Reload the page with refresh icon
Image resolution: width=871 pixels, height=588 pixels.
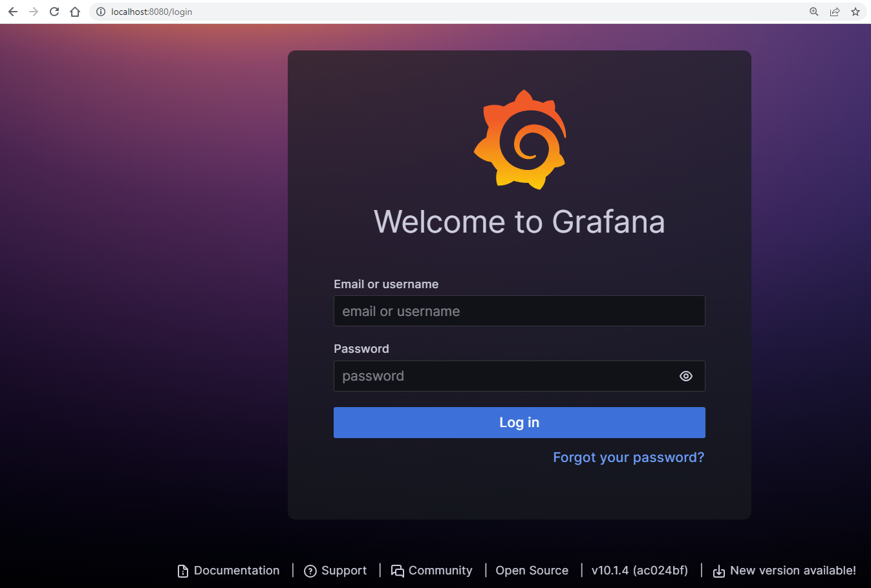tap(54, 12)
